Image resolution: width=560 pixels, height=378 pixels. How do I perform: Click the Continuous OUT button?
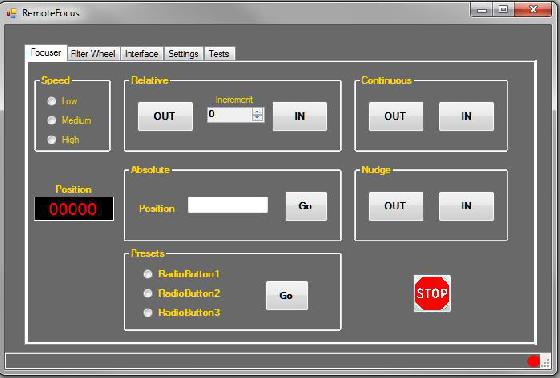coord(396,116)
